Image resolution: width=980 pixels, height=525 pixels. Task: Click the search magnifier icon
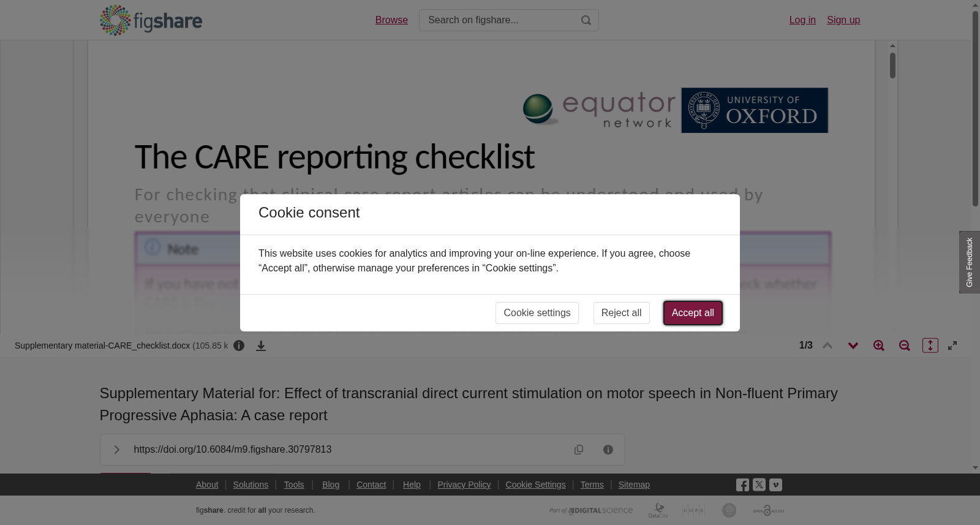(x=586, y=20)
